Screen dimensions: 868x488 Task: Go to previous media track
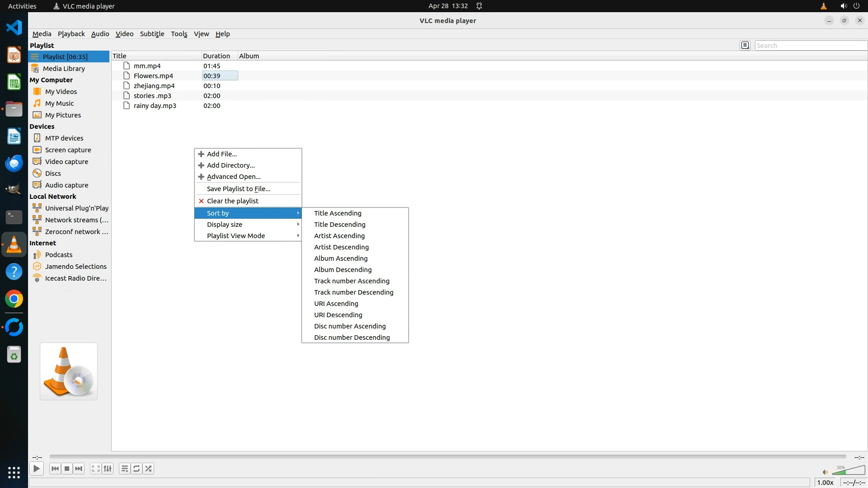click(x=55, y=469)
